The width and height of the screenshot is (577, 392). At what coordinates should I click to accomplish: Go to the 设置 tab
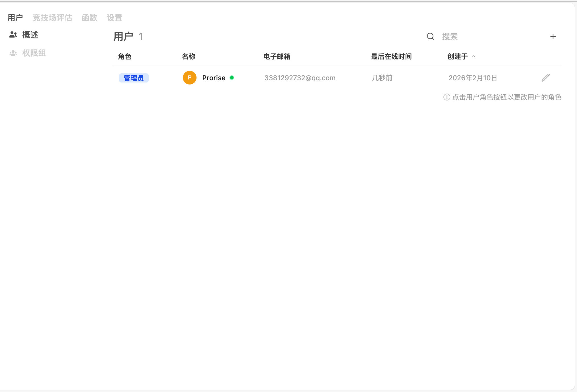pos(114,18)
